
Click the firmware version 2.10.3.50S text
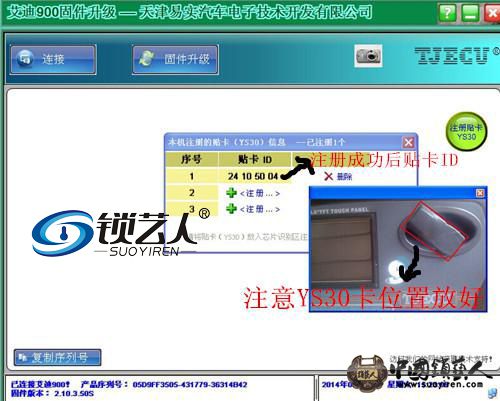[x=74, y=394]
